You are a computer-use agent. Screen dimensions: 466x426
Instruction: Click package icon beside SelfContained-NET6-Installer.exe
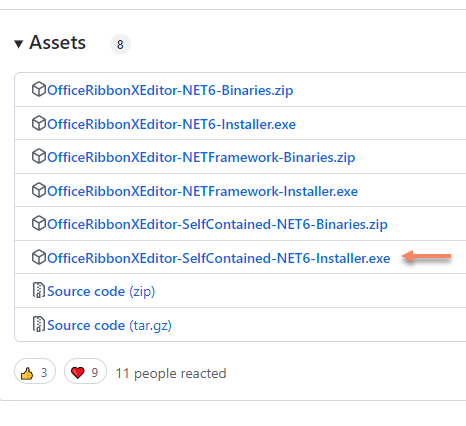pyautogui.click(x=39, y=257)
